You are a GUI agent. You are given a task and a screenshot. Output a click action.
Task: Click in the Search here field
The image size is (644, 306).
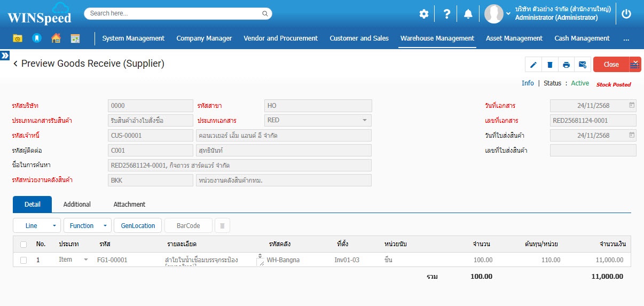coord(174,13)
